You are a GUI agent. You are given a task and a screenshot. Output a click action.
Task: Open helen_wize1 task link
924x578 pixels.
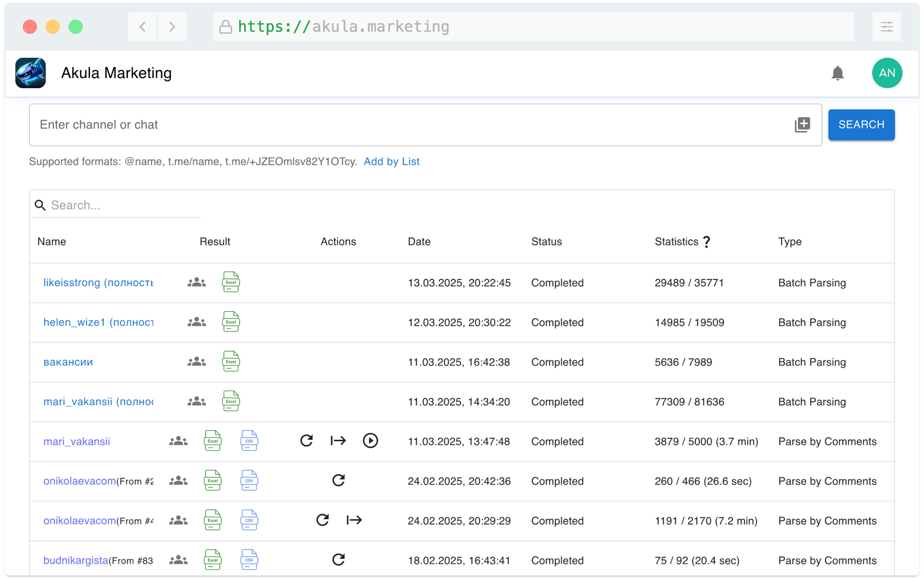99,322
